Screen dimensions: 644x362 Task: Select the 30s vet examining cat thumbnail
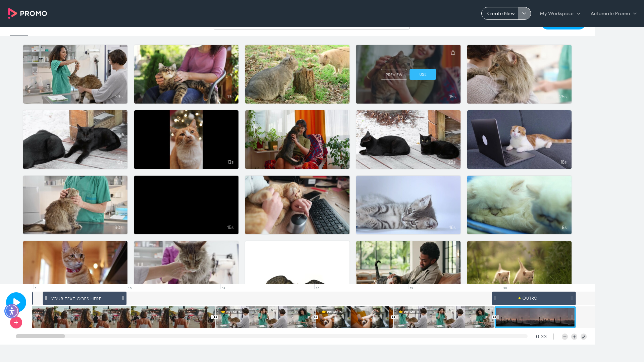75,205
